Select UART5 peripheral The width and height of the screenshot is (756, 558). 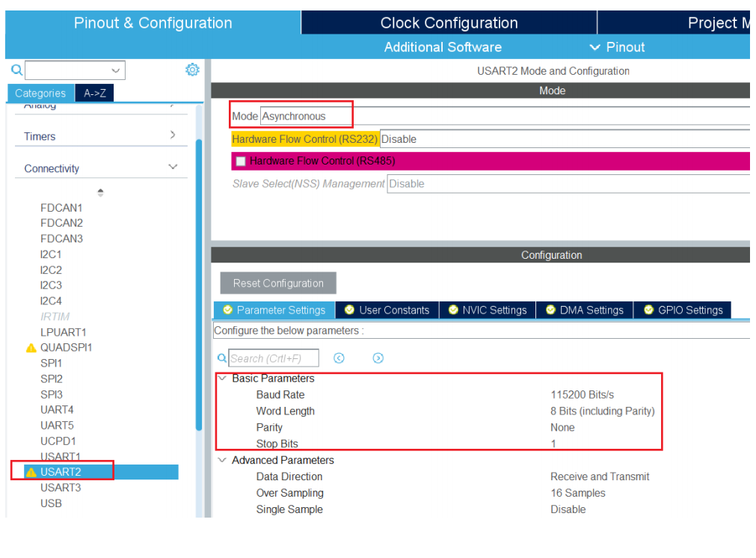(57, 426)
